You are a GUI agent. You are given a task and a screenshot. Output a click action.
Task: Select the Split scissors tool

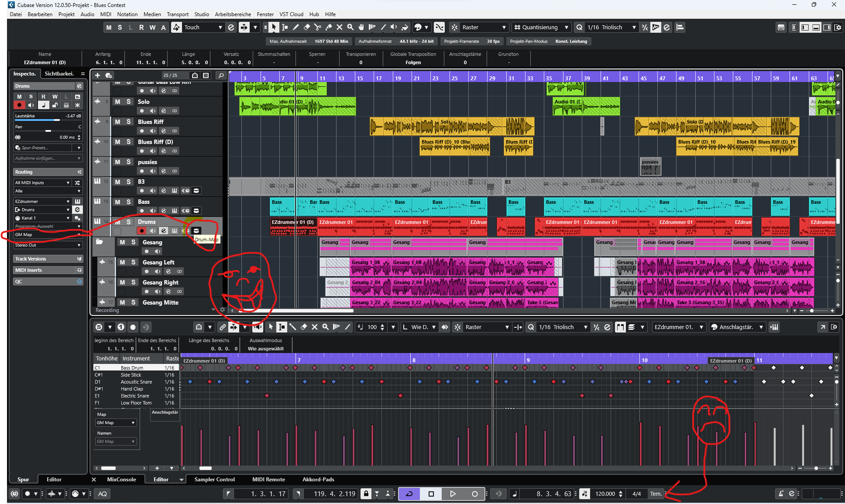(x=318, y=27)
